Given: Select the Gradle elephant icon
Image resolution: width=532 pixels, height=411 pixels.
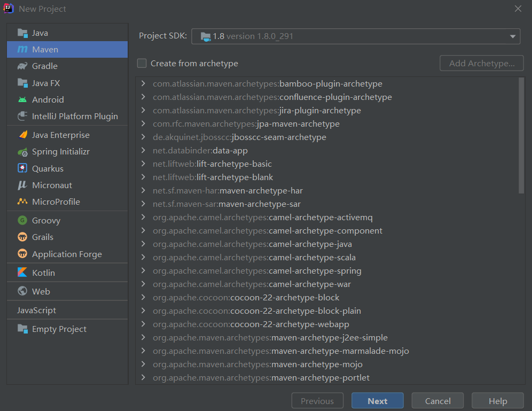Looking at the screenshot, I should click(x=22, y=66).
